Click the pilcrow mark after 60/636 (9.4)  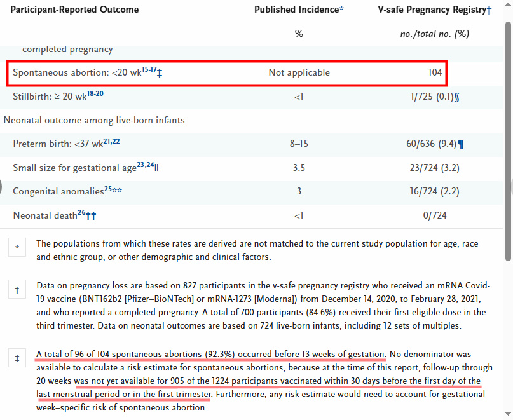point(461,144)
